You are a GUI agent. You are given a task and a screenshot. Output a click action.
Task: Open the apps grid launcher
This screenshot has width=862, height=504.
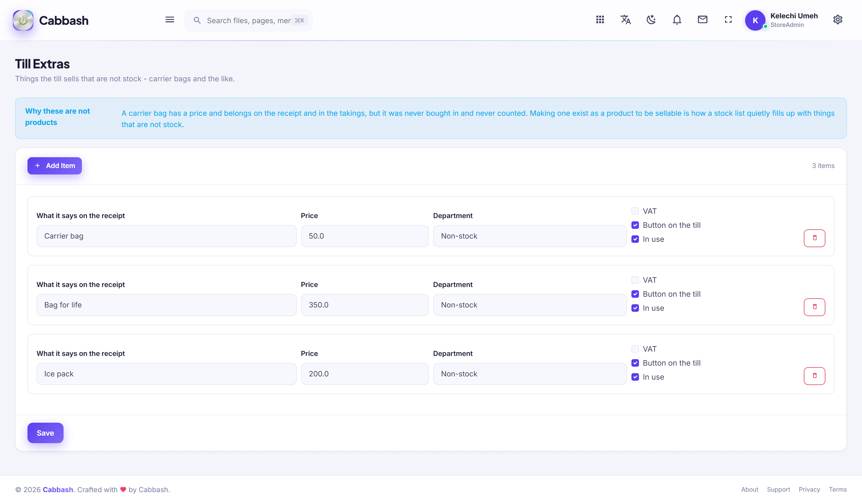point(600,20)
